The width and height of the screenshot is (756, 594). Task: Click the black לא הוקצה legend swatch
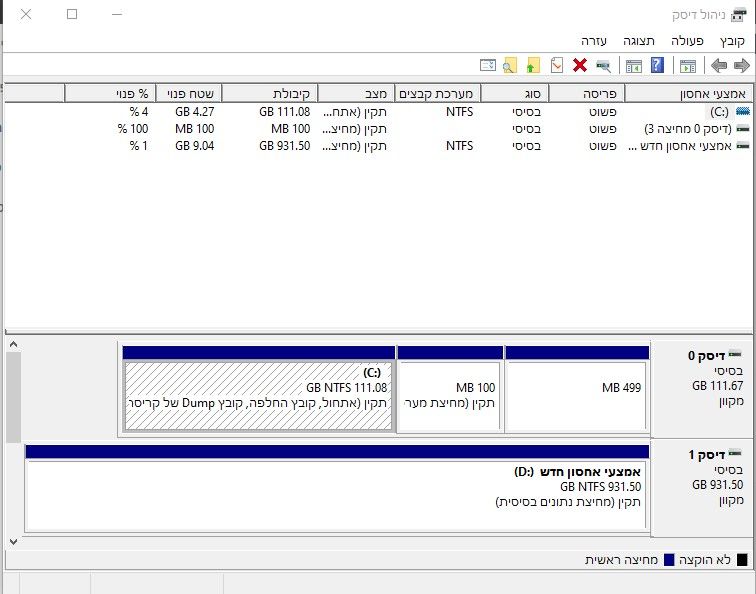point(742,560)
